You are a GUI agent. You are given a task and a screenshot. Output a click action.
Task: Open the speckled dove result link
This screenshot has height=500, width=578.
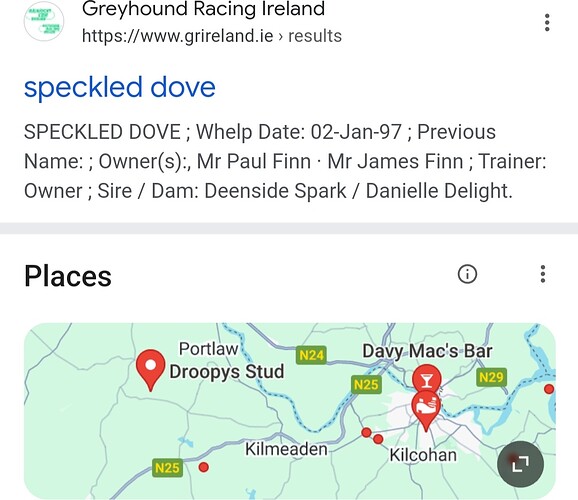120,87
